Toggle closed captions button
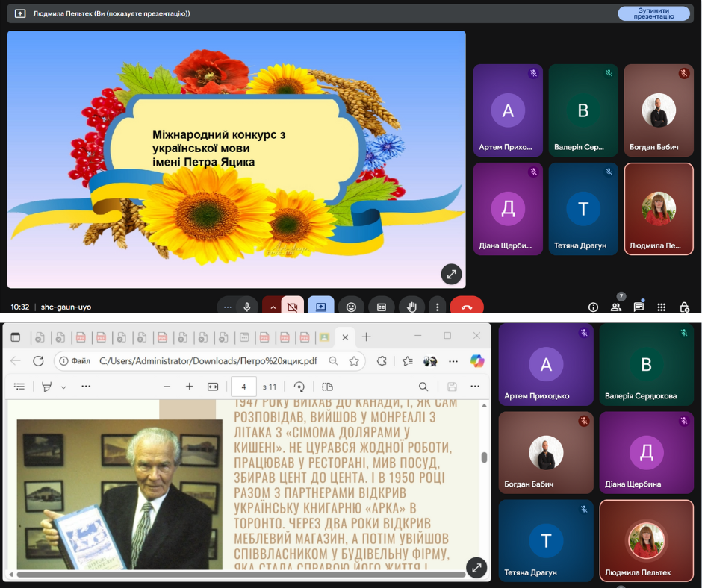702x588 pixels. [x=381, y=307]
